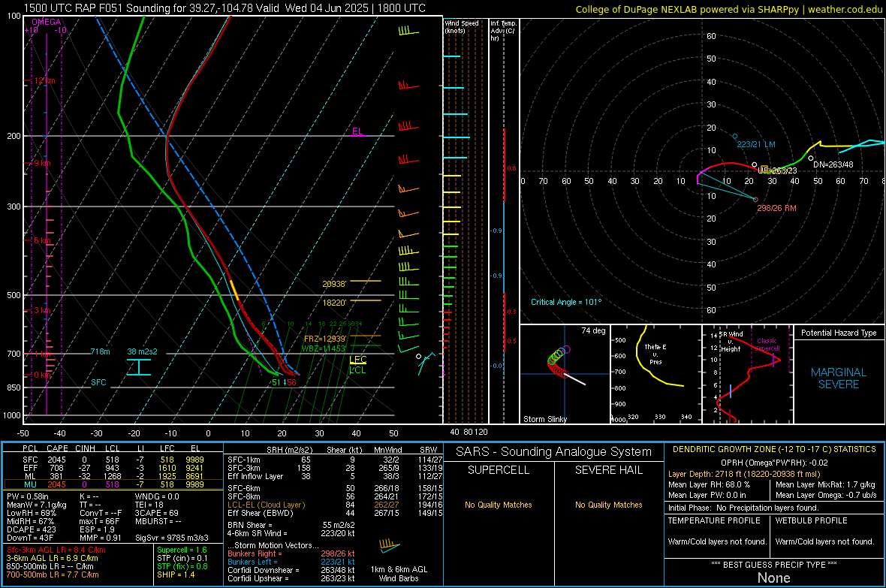Click the '18220'' height label
Image resolution: width=886 pixels, height=588 pixels.
[x=334, y=303]
